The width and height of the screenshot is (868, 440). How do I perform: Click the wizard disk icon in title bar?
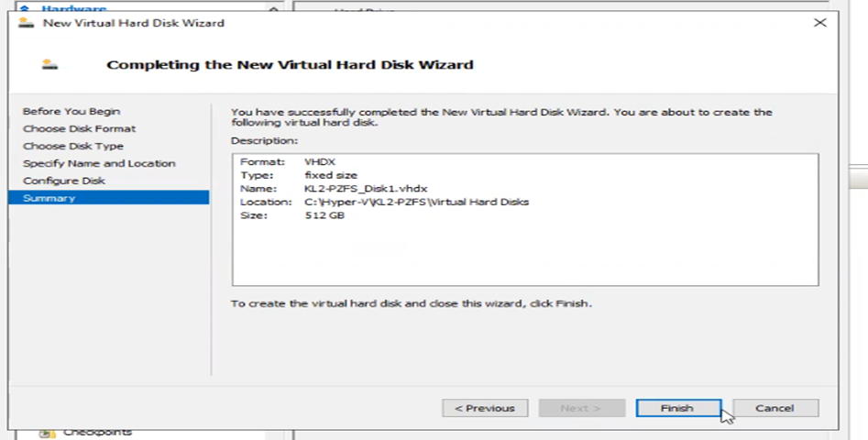(x=26, y=23)
